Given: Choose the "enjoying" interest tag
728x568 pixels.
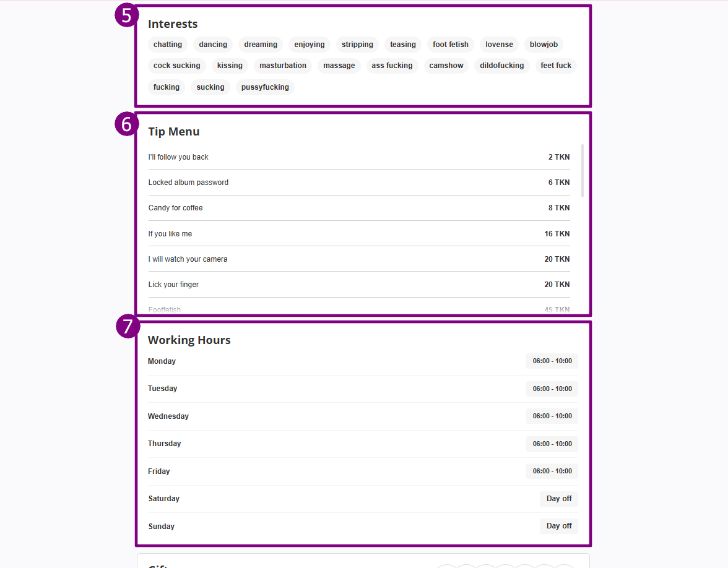Looking at the screenshot, I should click(310, 45).
